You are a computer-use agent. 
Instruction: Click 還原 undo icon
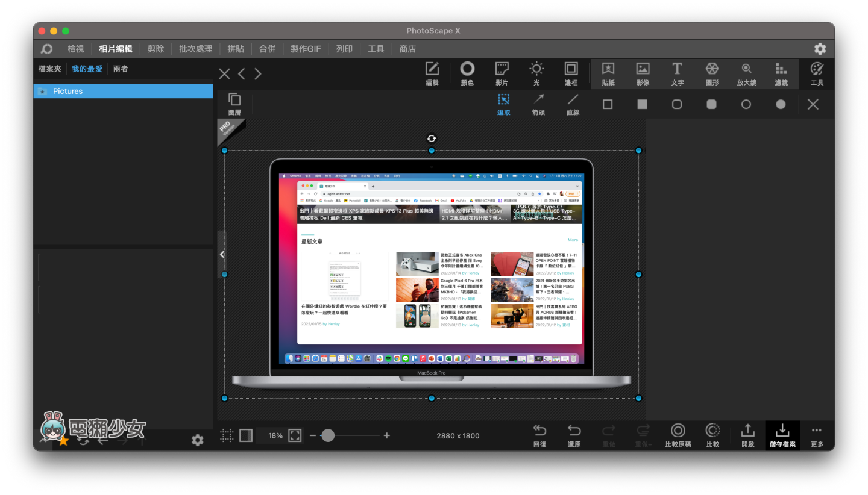point(574,435)
